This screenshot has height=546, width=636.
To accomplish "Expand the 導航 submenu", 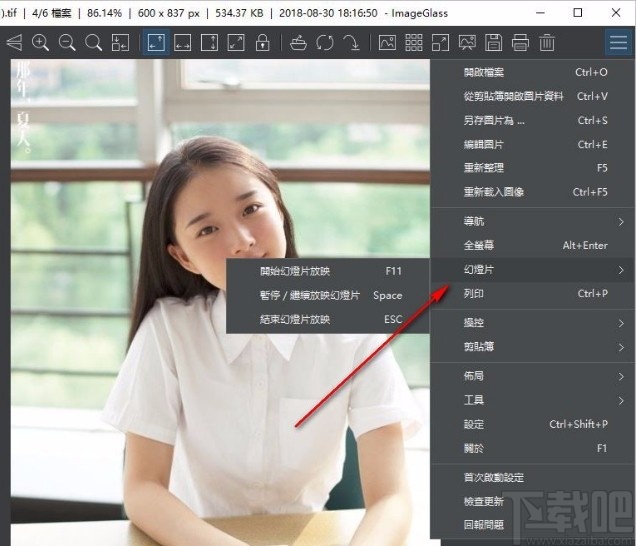I will pos(533,221).
